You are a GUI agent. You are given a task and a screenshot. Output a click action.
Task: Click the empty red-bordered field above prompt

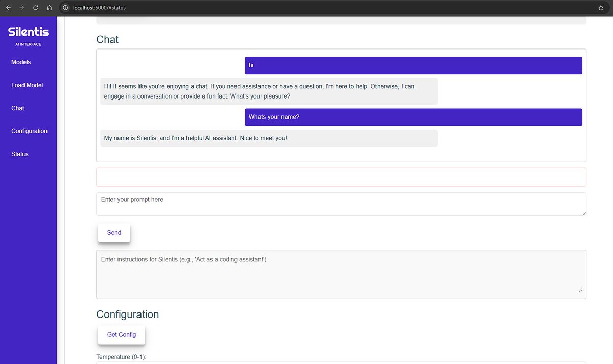[x=341, y=177]
